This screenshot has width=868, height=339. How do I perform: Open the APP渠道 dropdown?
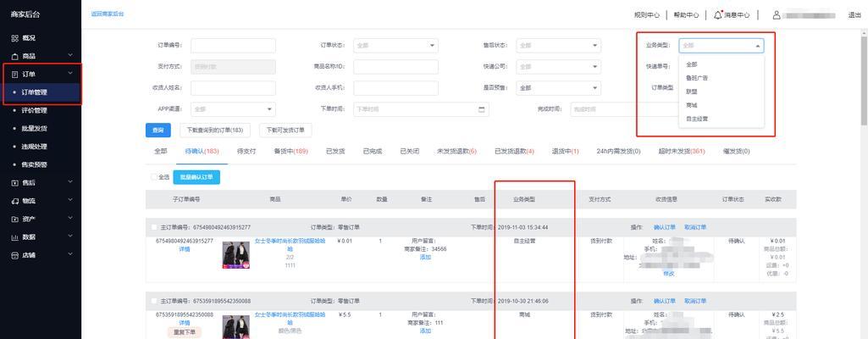click(x=233, y=109)
